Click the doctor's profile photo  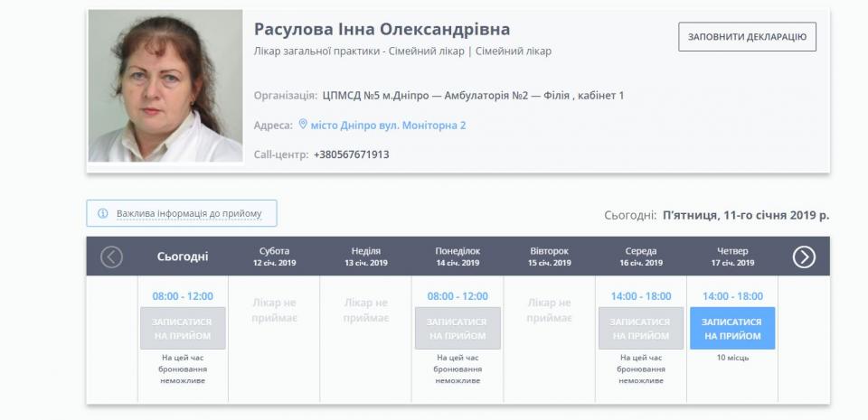click(165, 87)
